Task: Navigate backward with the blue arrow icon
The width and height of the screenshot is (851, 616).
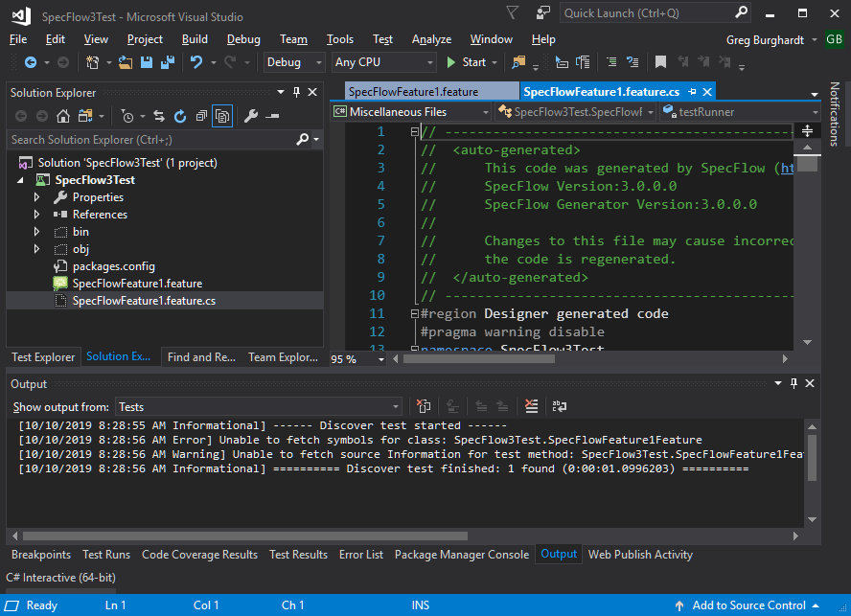Action: pos(31,62)
